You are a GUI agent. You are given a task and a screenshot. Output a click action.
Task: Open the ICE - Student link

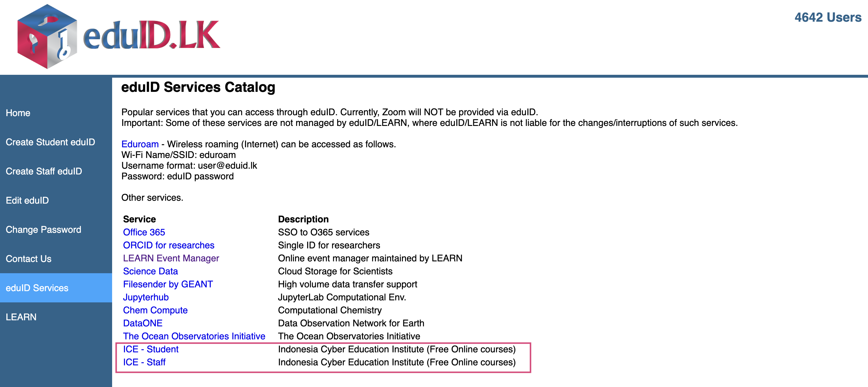click(151, 349)
